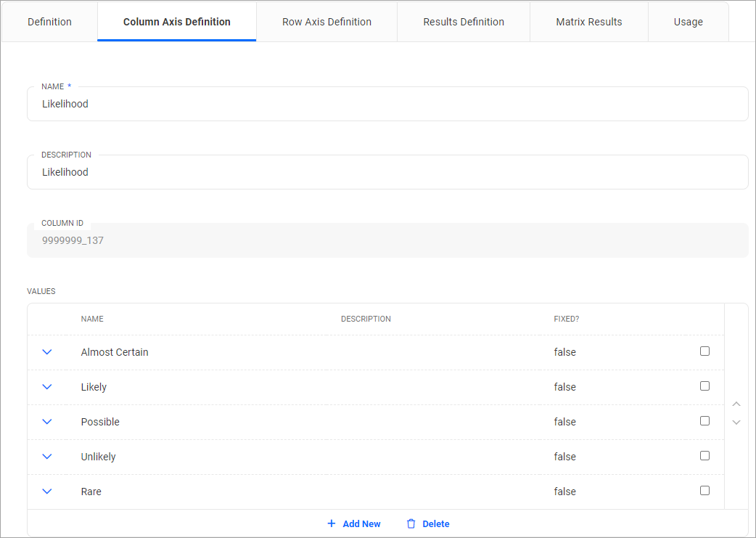Open the Possible row details chevron
This screenshot has height=538, width=756.
point(47,422)
